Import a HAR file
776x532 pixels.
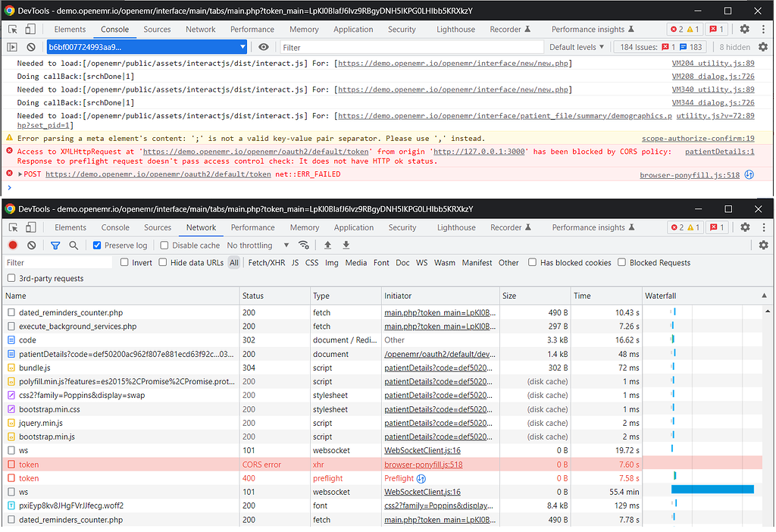point(326,245)
